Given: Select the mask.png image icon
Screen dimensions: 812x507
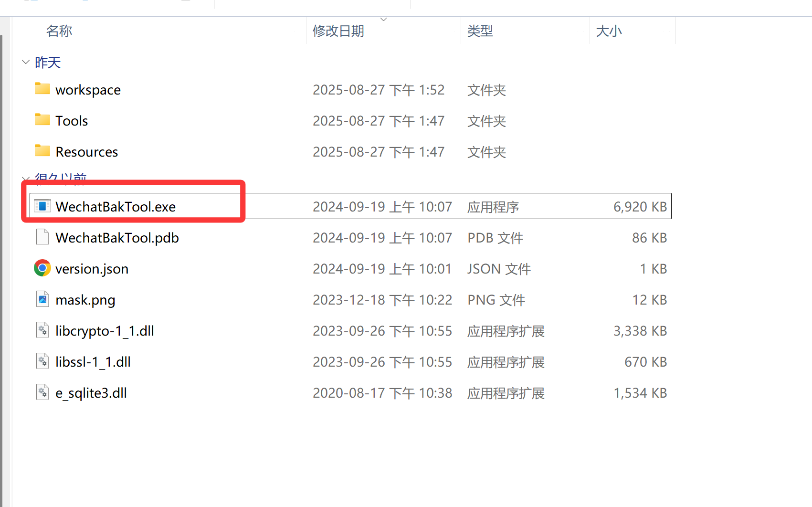Looking at the screenshot, I should point(42,299).
